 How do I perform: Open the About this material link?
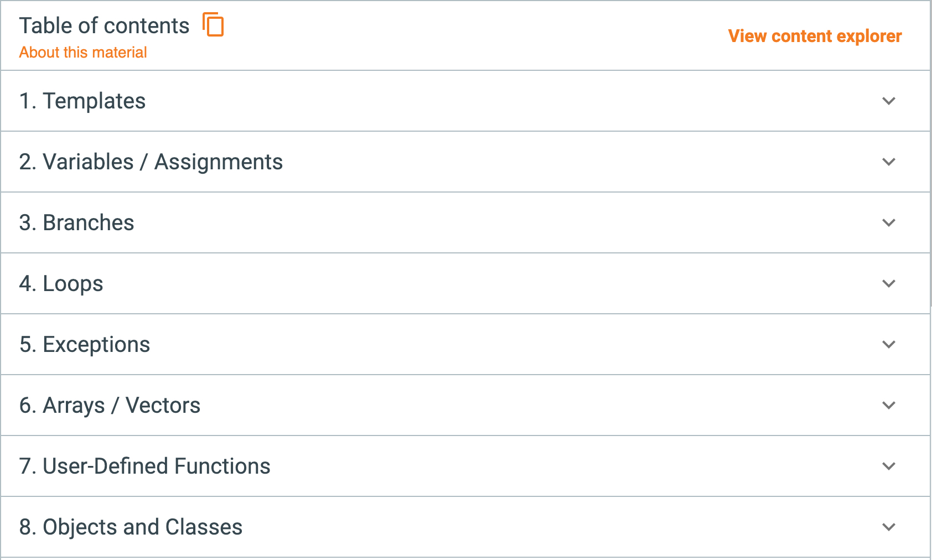coord(83,53)
